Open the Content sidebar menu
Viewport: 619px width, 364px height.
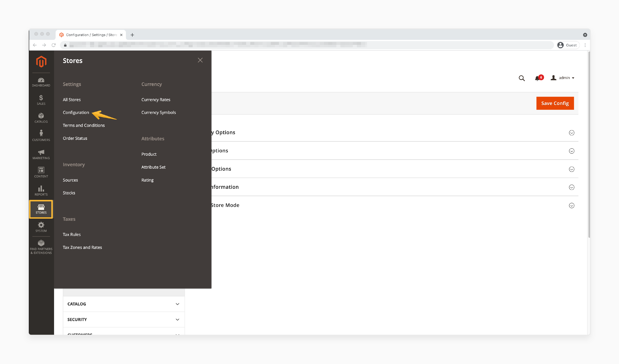(41, 173)
